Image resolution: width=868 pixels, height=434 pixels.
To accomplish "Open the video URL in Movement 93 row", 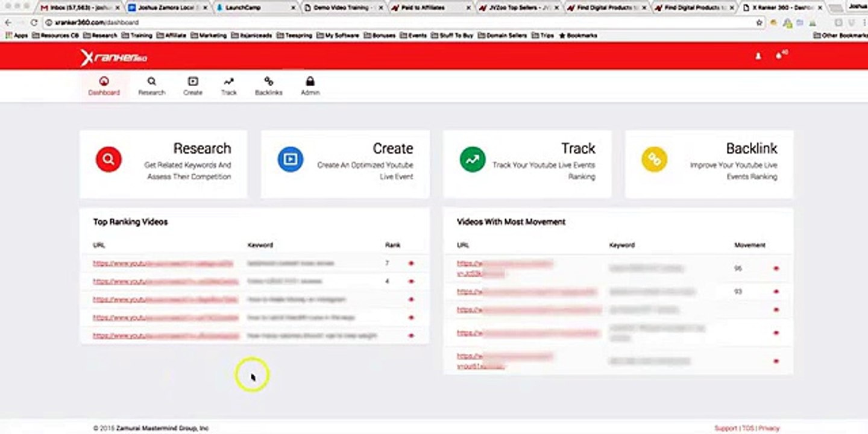I will click(527, 292).
